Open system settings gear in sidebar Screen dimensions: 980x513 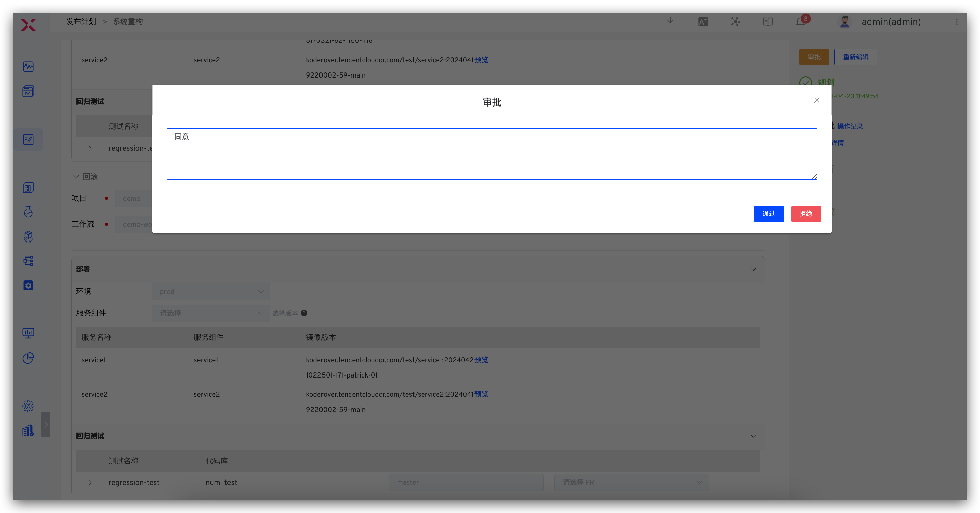point(28,406)
